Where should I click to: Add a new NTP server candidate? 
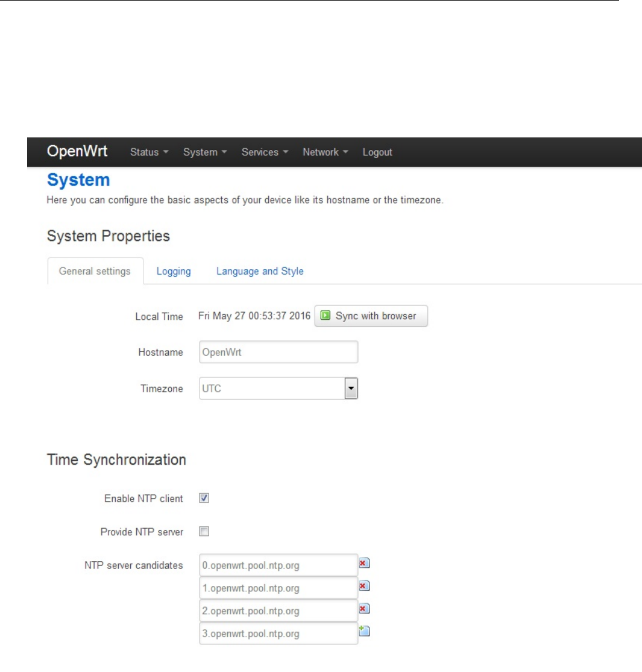click(364, 631)
